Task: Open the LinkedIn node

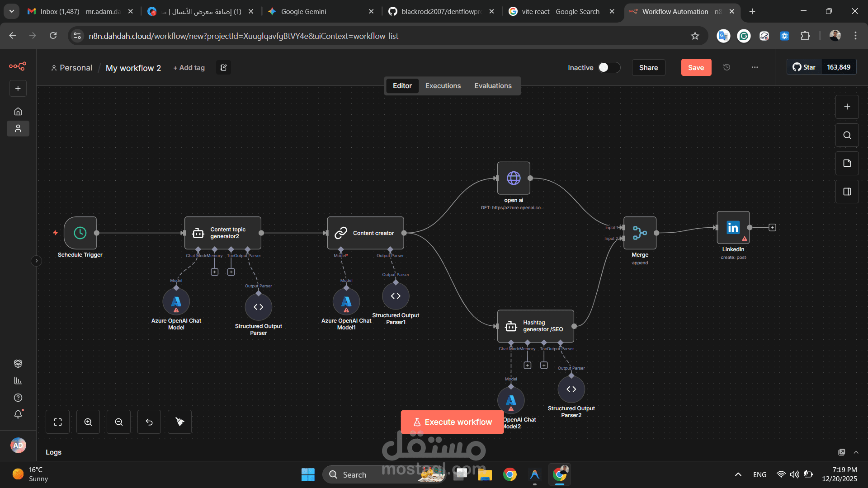Action: (x=733, y=228)
